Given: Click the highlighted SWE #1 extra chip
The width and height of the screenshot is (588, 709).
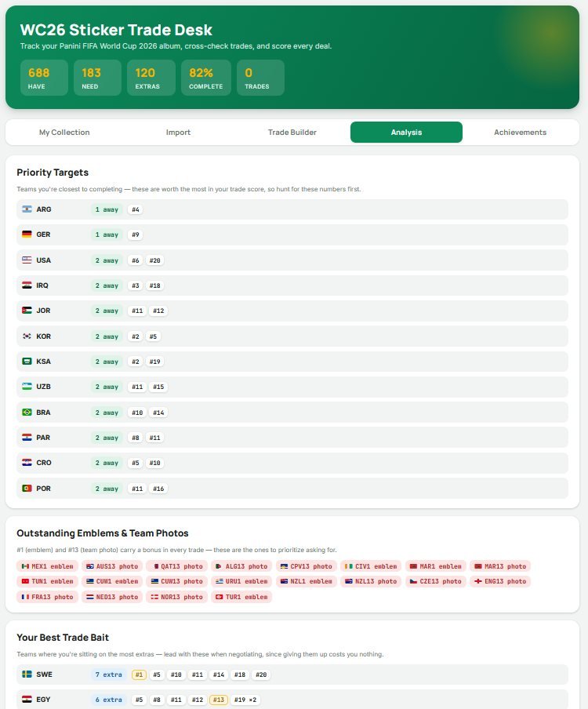Looking at the screenshot, I should pyautogui.click(x=140, y=674).
